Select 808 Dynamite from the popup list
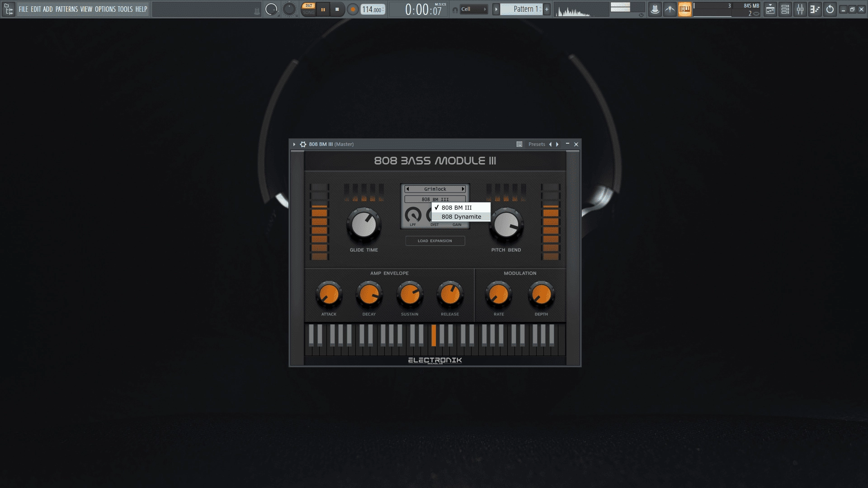The width and height of the screenshot is (868, 488). [x=461, y=217]
